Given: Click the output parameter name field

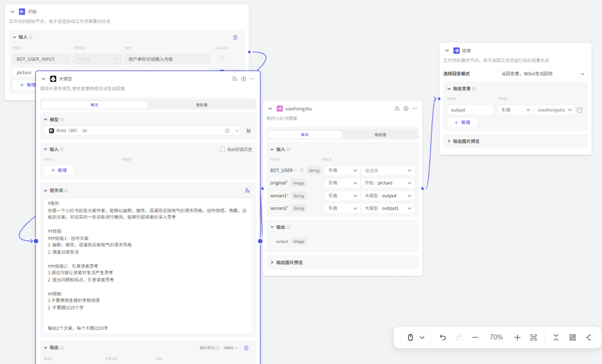Looking at the screenshot, I should point(470,110).
